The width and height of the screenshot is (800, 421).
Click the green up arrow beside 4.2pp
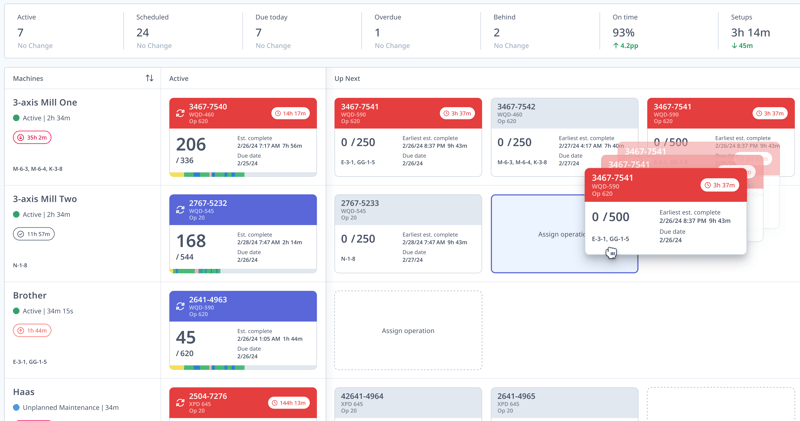coord(616,45)
